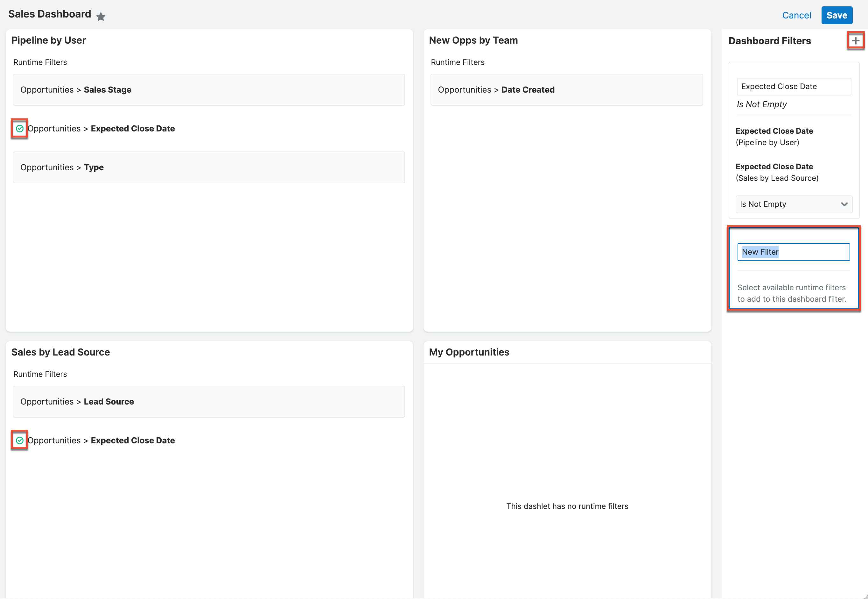Select the Sales Stage runtime filter

click(x=208, y=90)
